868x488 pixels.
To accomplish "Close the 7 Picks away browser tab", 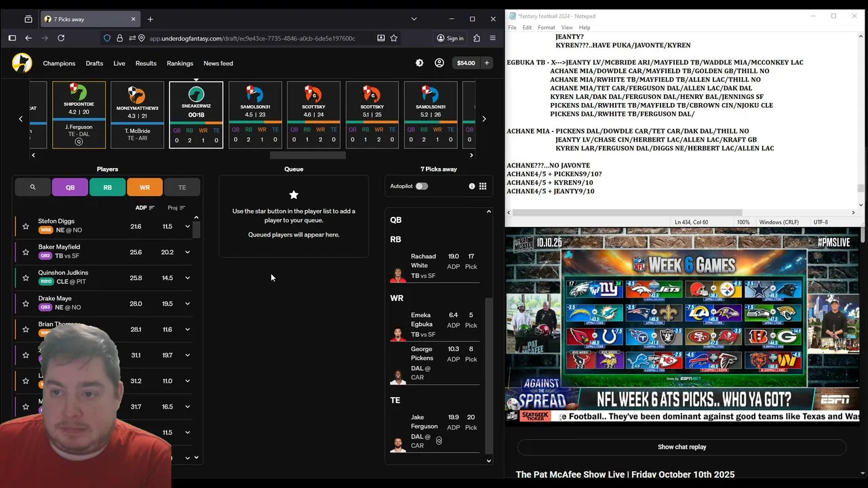I will point(134,19).
